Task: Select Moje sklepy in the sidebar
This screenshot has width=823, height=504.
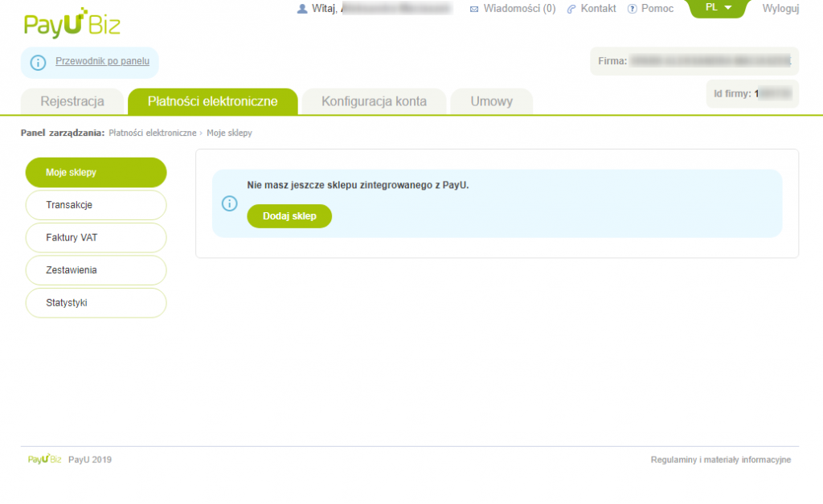Action: pyautogui.click(x=96, y=172)
